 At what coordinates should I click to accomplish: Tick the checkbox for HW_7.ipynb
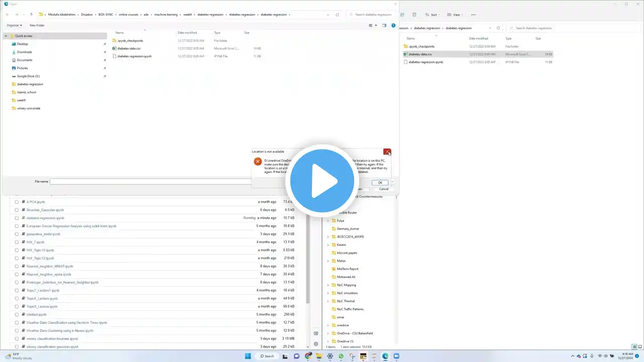click(17, 242)
